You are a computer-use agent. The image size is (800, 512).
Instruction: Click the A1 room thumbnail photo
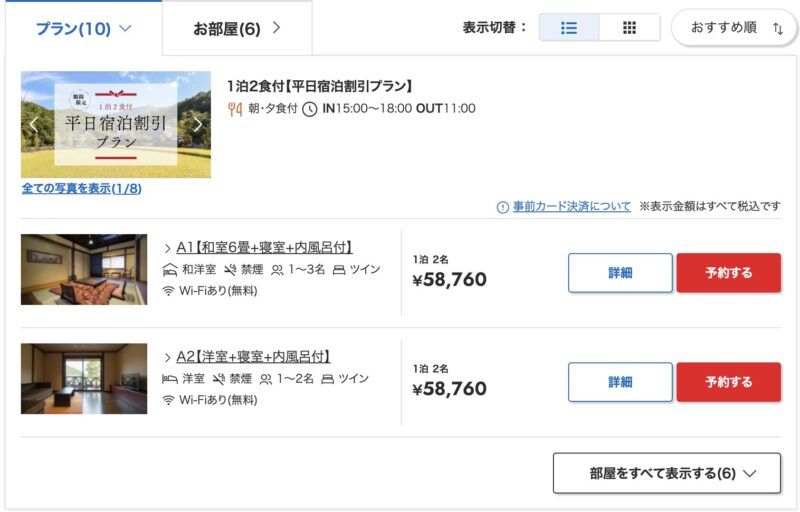83,269
